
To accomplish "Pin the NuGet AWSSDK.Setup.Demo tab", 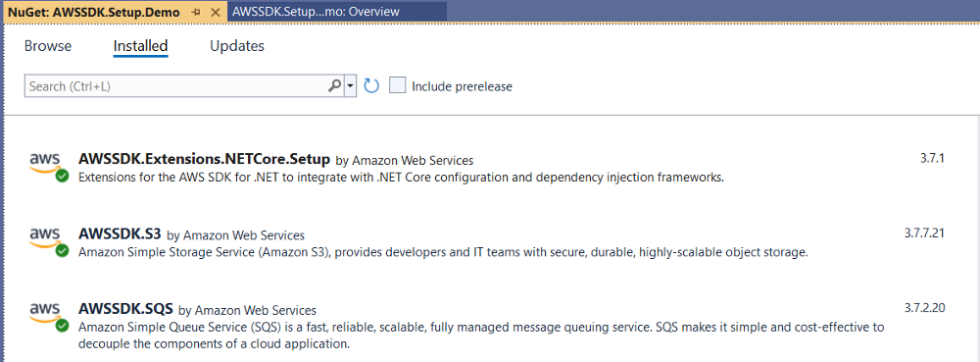I will [x=196, y=12].
